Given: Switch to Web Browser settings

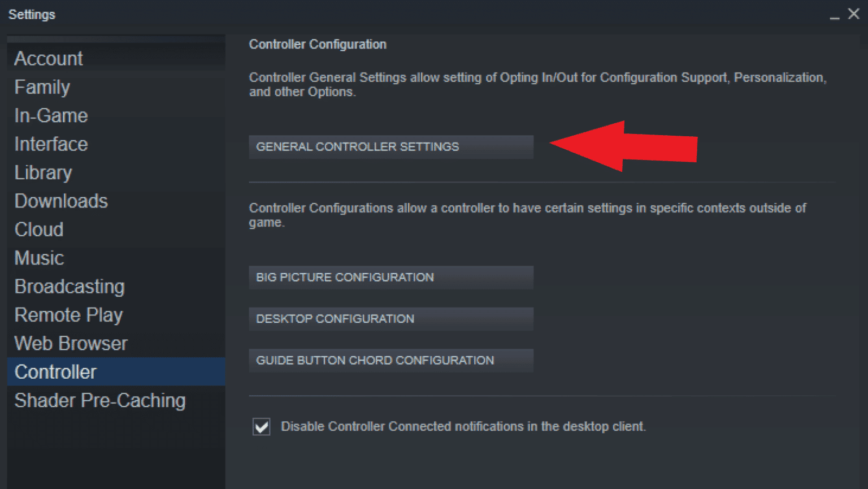Looking at the screenshot, I should [70, 343].
